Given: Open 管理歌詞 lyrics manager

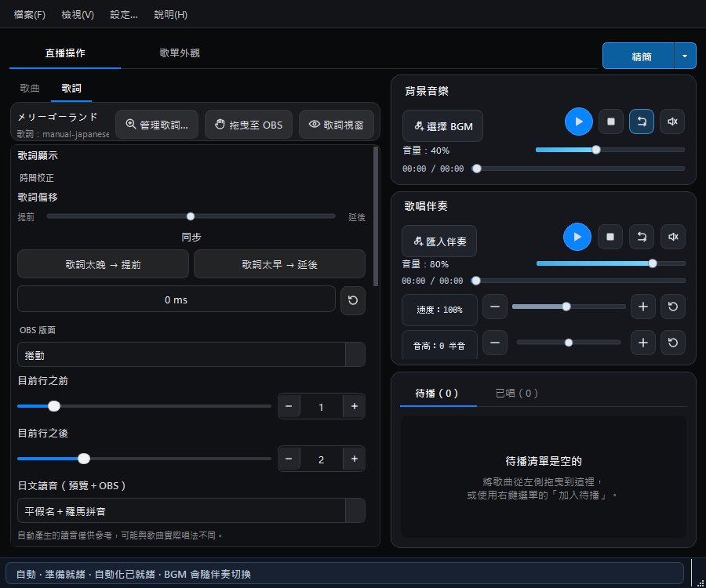Looking at the screenshot, I should coord(157,125).
